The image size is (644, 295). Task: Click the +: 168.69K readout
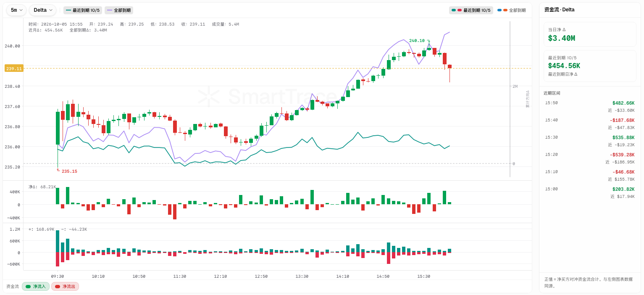tap(41, 229)
